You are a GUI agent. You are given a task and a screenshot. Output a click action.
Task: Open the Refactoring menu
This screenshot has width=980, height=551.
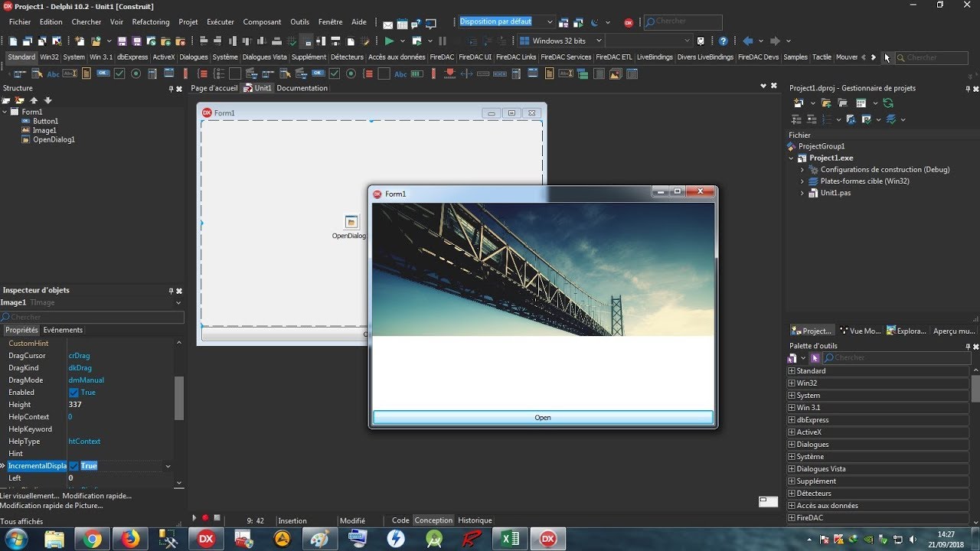[x=151, y=22]
